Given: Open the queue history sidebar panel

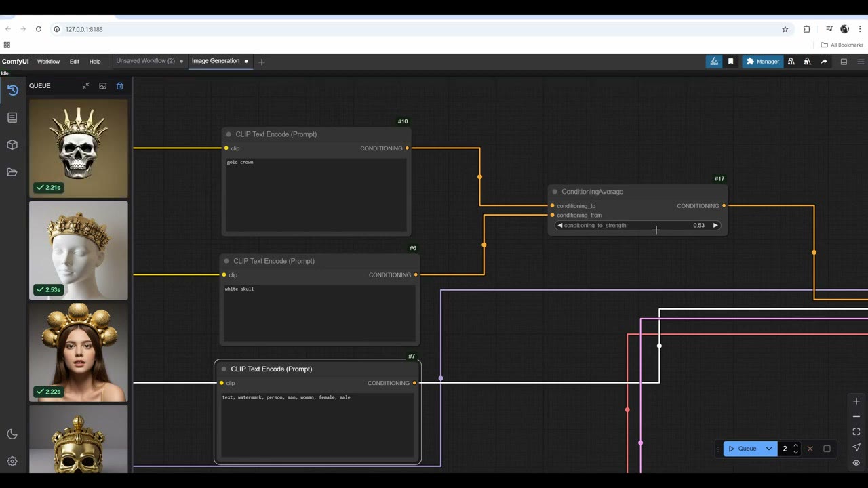Looking at the screenshot, I should pyautogui.click(x=12, y=90).
